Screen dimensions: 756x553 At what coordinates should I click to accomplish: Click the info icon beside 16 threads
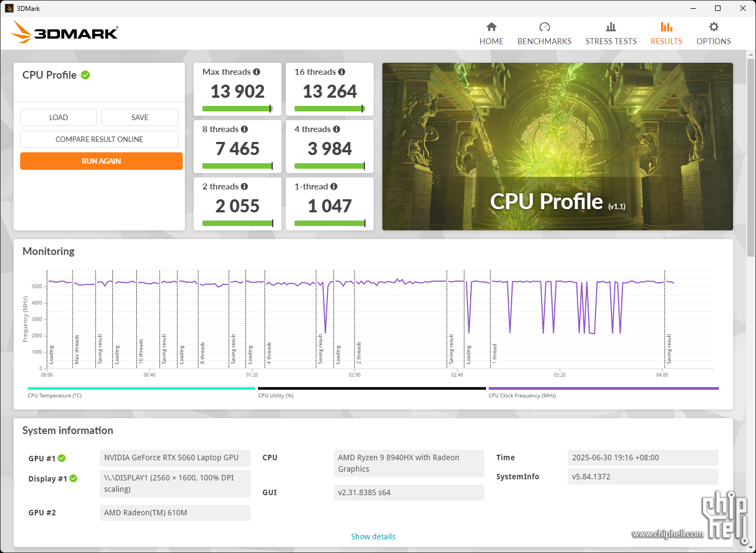tap(341, 72)
